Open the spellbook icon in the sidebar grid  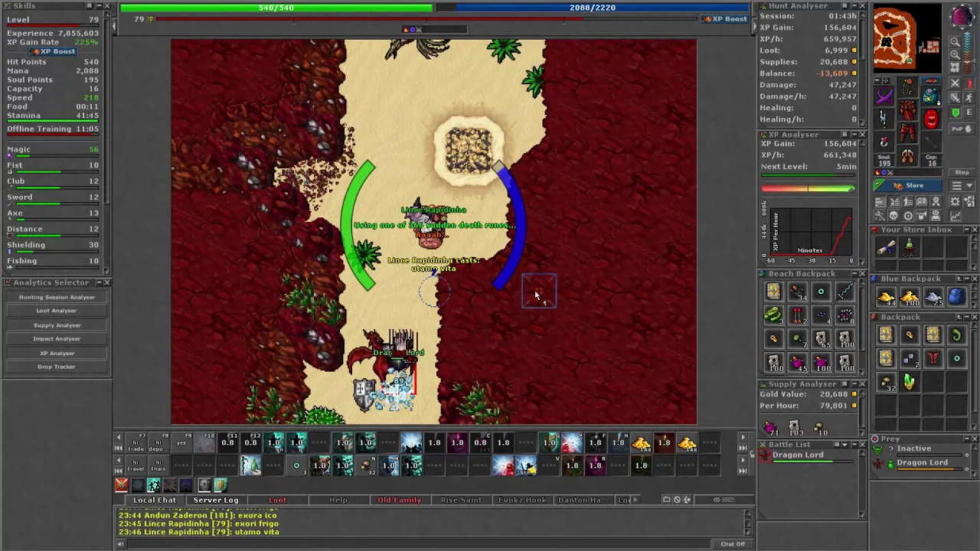coord(922,201)
